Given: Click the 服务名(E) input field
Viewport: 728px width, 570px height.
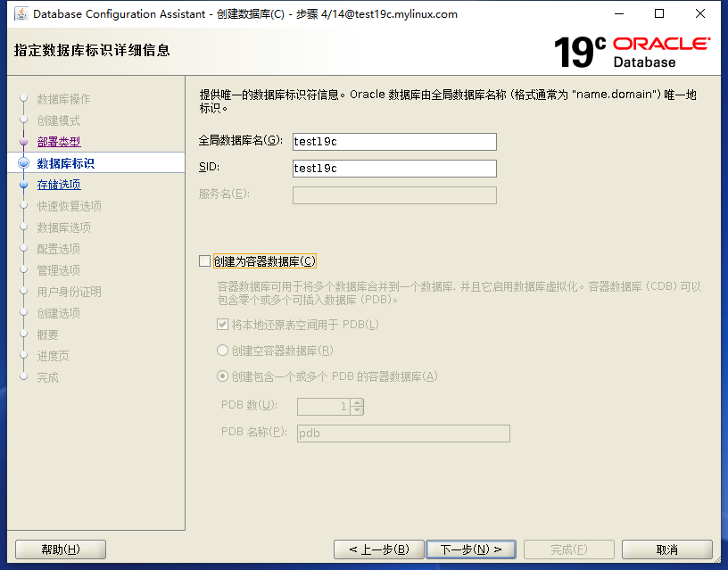Looking at the screenshot, I should [394, 195].
